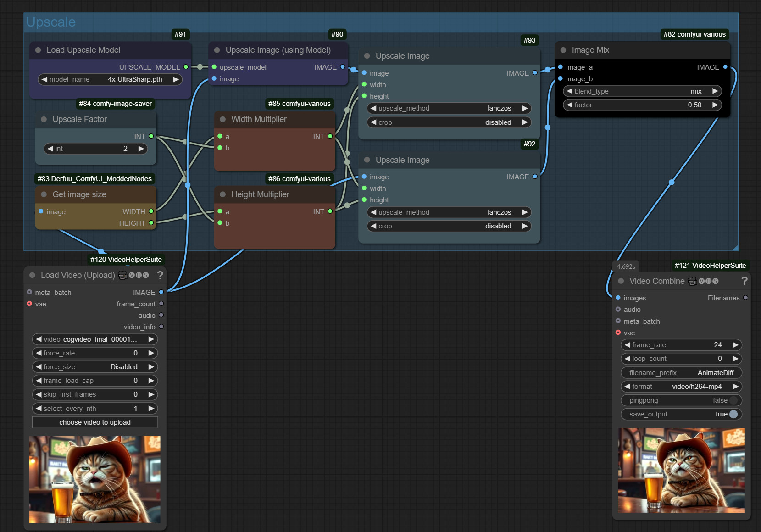Click the #85 comfyui-various badge
This screenshot has height=532, width=761.
click(x=299, y=104)
